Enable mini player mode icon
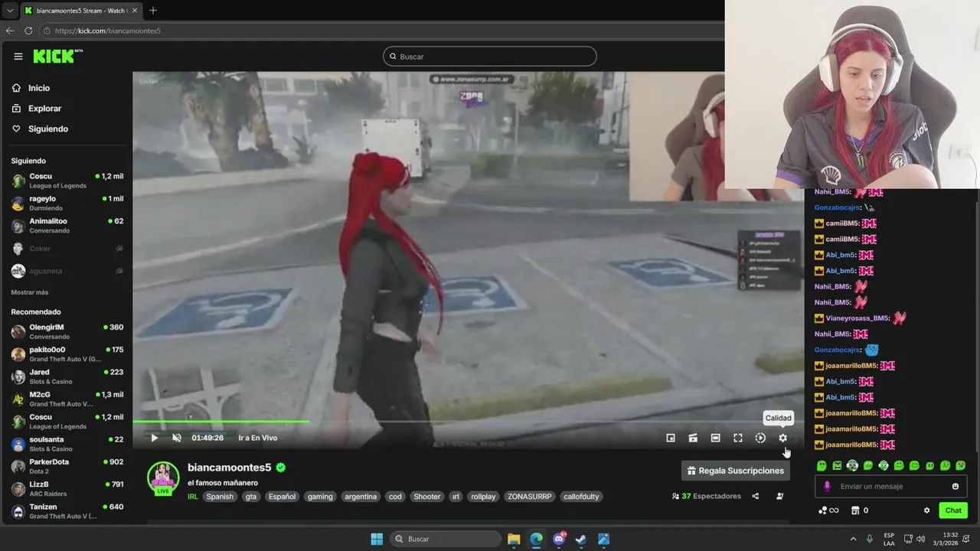This screenshot has height=551, width=980. pyautogui.click(x=671, y=438)
